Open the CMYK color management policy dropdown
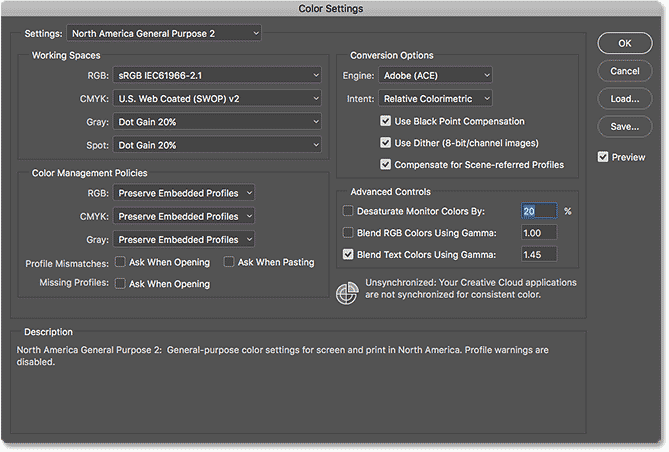The height and width of the screenshot is (452, 669). coord(182,216)
